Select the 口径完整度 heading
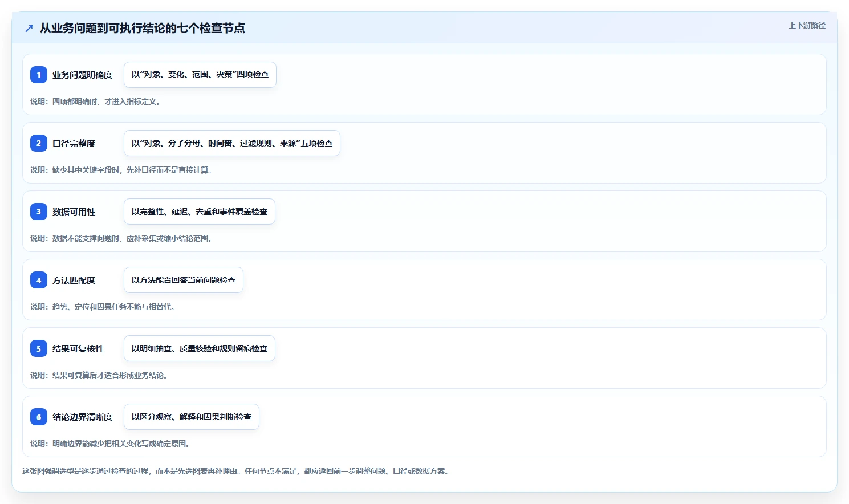 tap(74, 143)
